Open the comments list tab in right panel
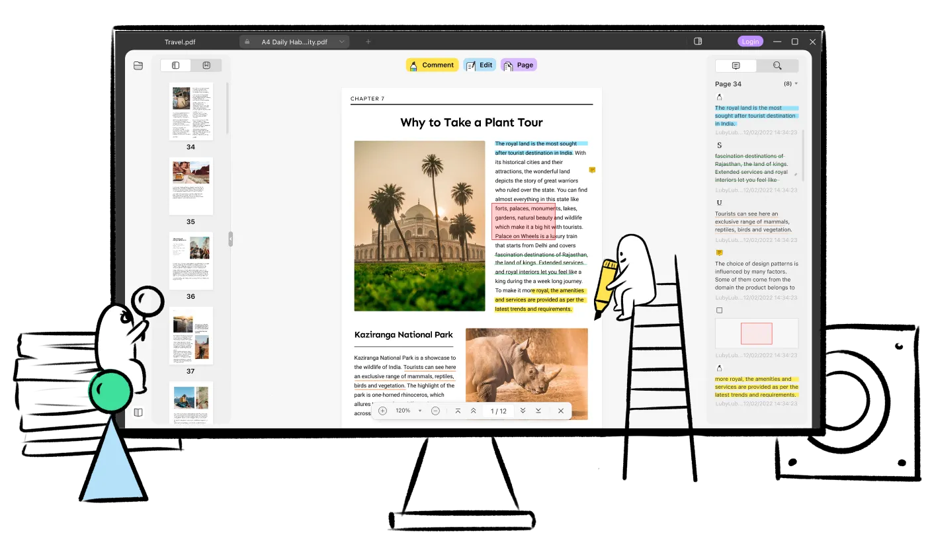Viewport: 930px width, 560px height. 736,65
